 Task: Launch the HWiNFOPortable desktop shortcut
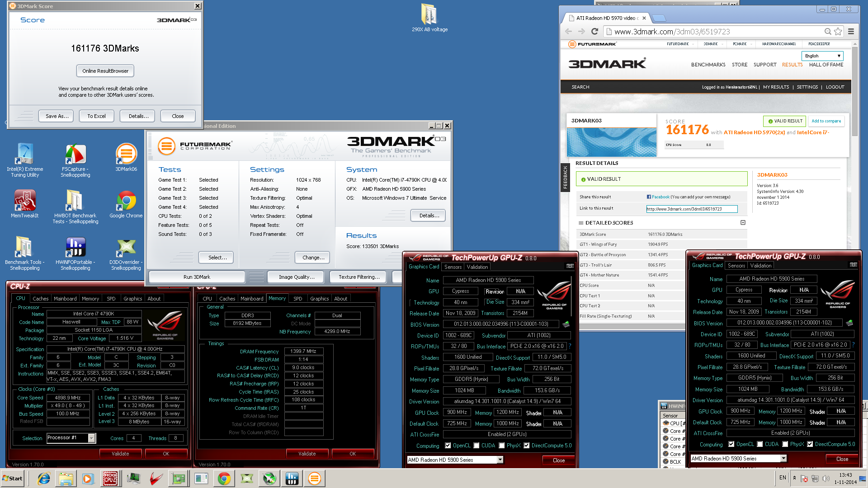coord(75,253)
